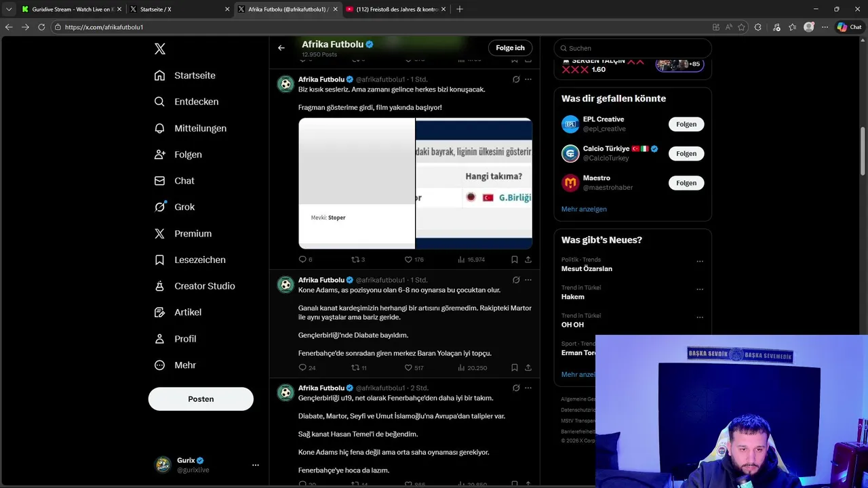Open Creator Studio in the sidebar
The width and height of the screenshot is (868, 488).
coord(195,286)
